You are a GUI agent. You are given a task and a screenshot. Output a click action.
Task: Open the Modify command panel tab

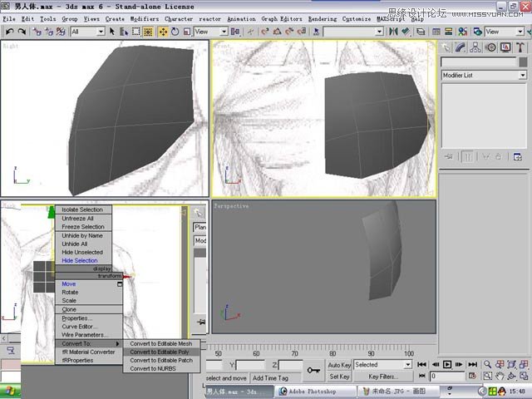[461, 48]
